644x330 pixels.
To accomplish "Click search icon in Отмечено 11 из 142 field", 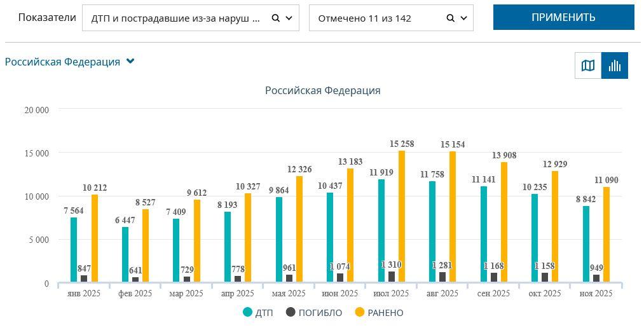I will [450, 18].
